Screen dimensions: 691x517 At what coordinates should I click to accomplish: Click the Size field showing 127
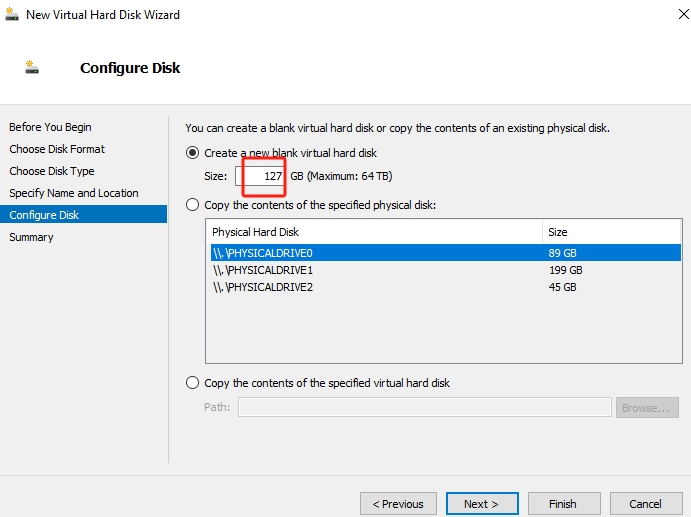[260, 176]
